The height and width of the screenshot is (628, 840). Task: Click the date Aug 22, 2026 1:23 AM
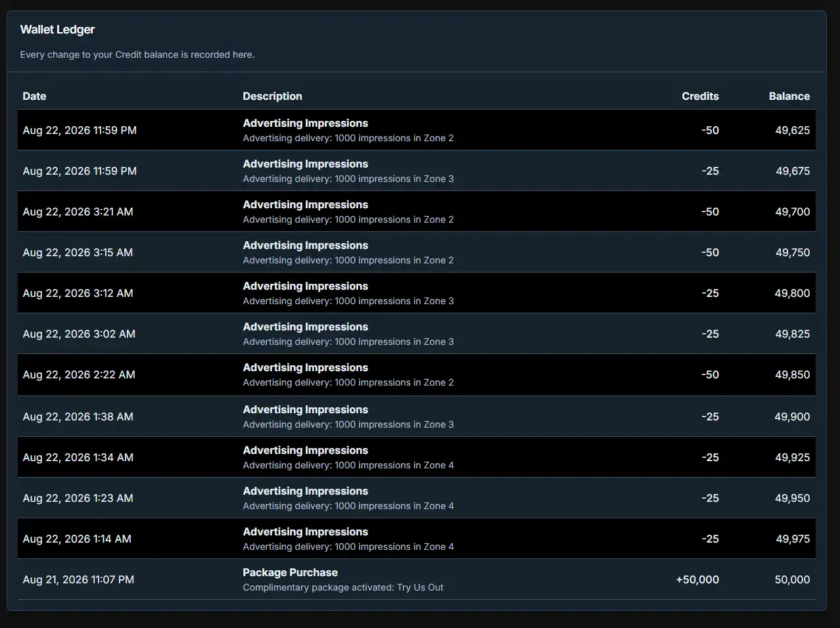(78, 498)
